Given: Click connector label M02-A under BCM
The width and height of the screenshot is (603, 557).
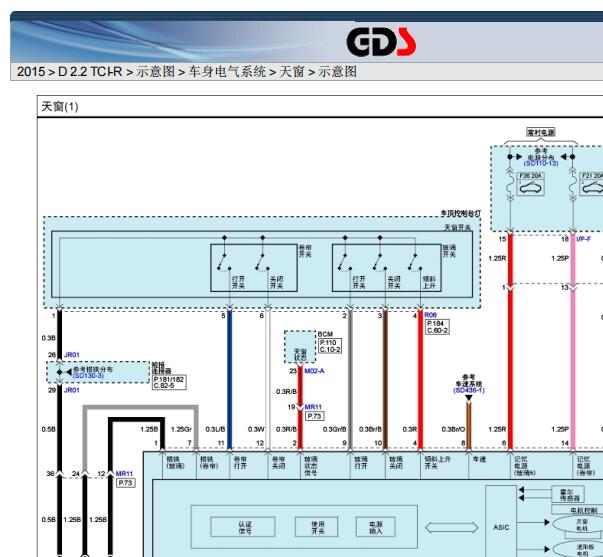Looking at the screenshot, I should pyautogui.click(x=314, y=371).
